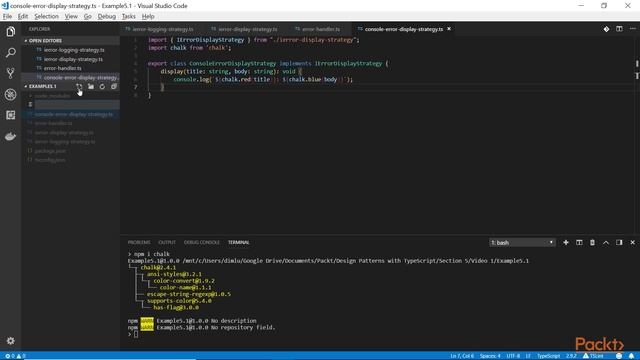Open the notifications bell in status bar
The width and height of the screenshot is (640, 360).
tap(631, 356)
